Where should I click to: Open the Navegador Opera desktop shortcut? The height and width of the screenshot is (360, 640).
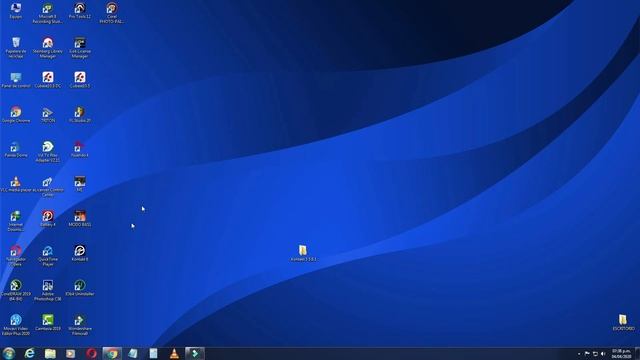(16, 256)
